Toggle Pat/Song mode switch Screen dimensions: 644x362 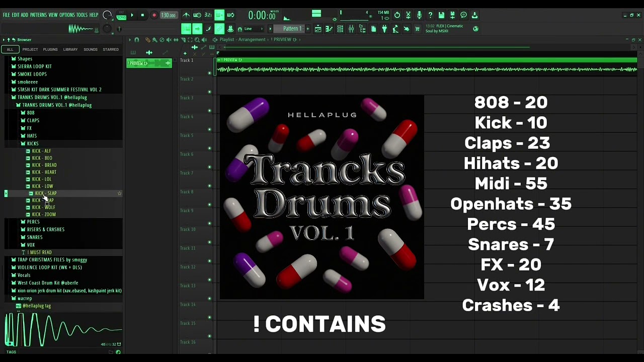tap(121, 15)
